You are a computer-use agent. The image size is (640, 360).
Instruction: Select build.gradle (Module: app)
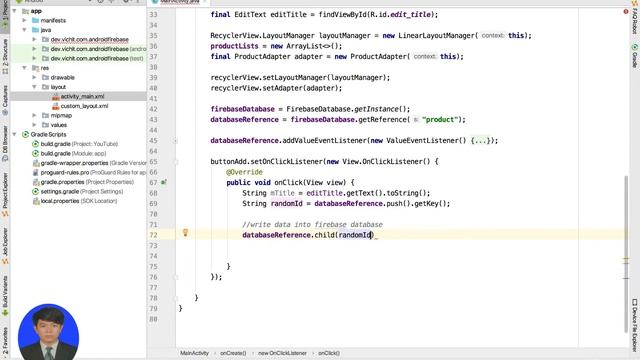tap(73, 153)
